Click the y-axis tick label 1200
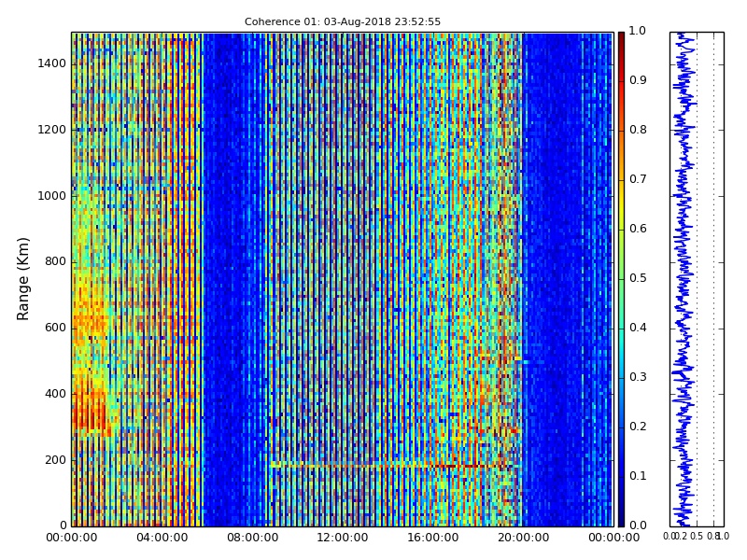The height and width of the screenshot is (560, 747). (x=52, y=130)
